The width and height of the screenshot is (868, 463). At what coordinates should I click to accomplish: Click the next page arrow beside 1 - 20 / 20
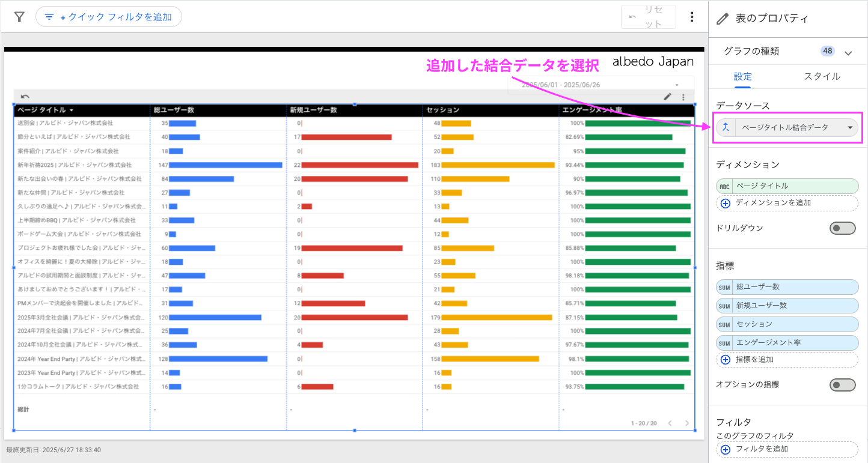coord(687,423)
